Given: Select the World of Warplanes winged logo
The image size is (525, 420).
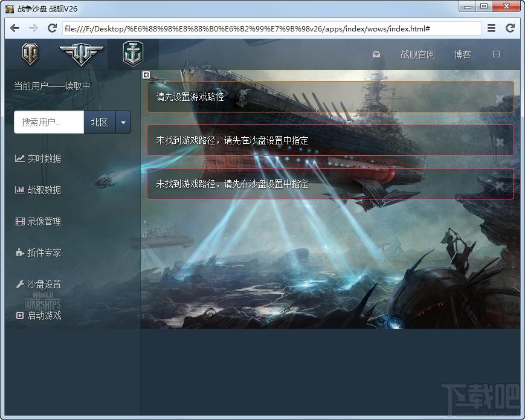Looking at the screenshot, I should coord(82,54).
